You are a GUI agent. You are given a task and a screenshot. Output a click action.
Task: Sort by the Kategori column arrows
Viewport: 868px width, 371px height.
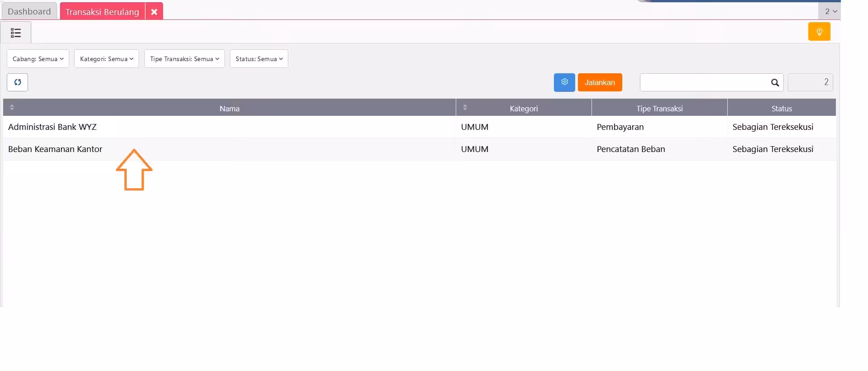click(465, 107)
